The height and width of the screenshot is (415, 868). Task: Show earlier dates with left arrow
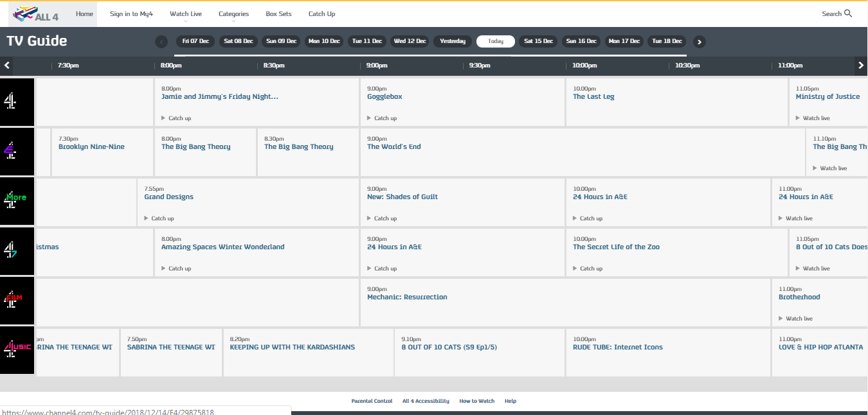pyautogui.click(x=161, y=42)
